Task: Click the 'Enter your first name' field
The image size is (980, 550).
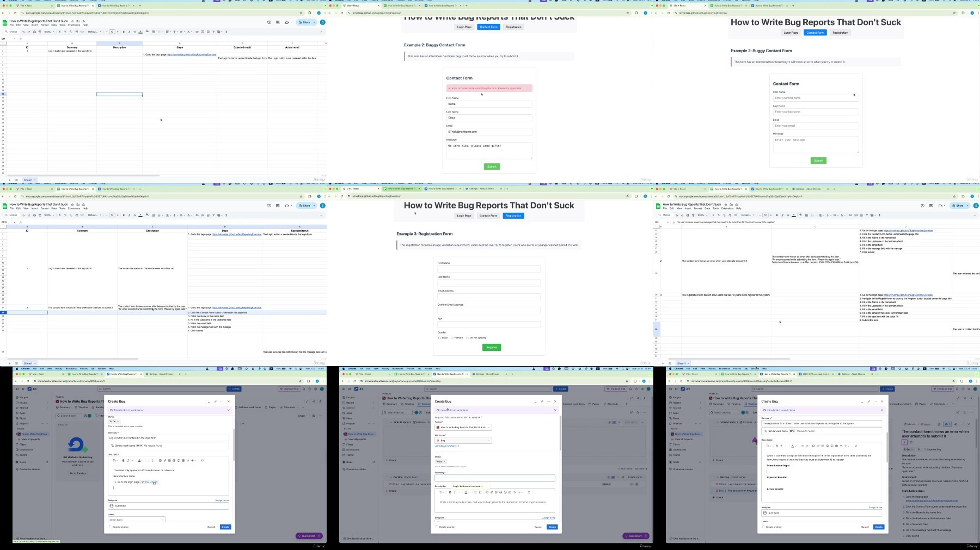Action: [x=816, y=98]
